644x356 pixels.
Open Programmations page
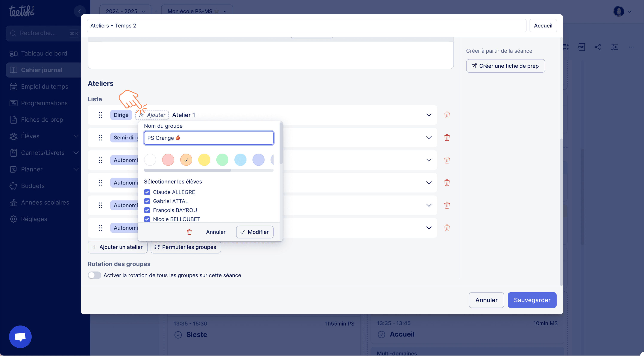[x=44, y=103]
